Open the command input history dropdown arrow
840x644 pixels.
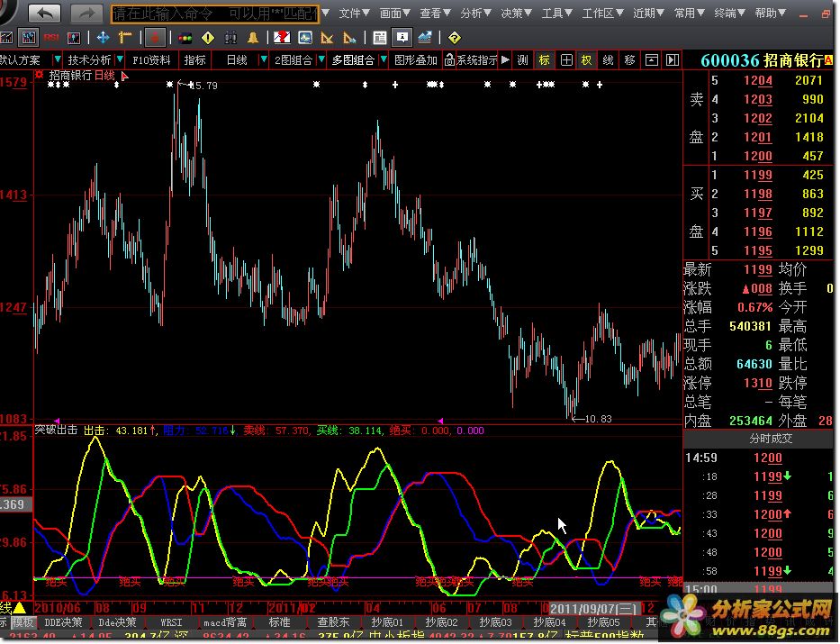[325, 13]
